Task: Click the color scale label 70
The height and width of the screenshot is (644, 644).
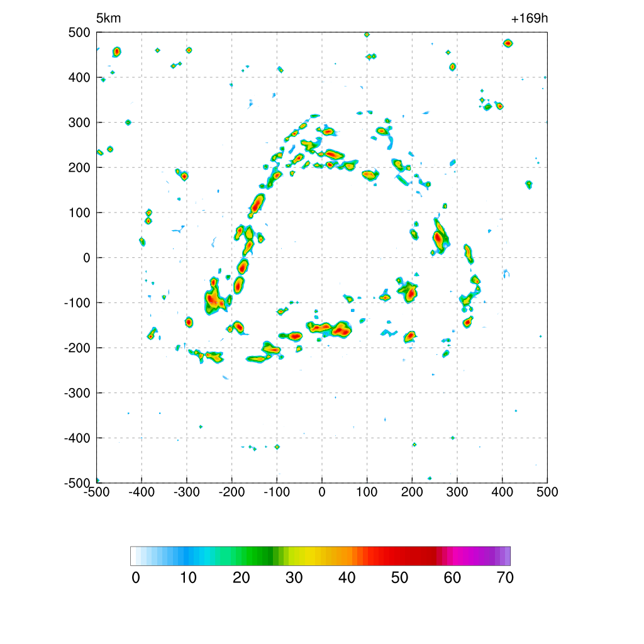Action: point(505,578)
